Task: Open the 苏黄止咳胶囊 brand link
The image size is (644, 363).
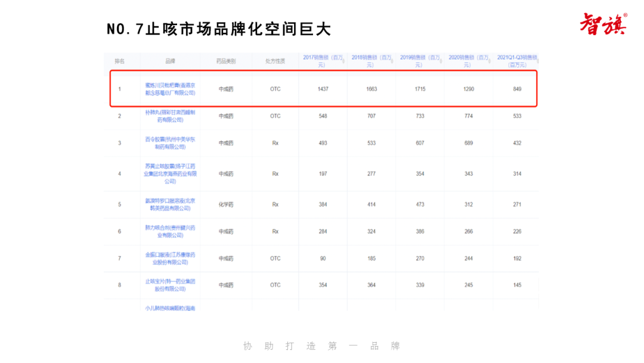Action: point(170,173)
